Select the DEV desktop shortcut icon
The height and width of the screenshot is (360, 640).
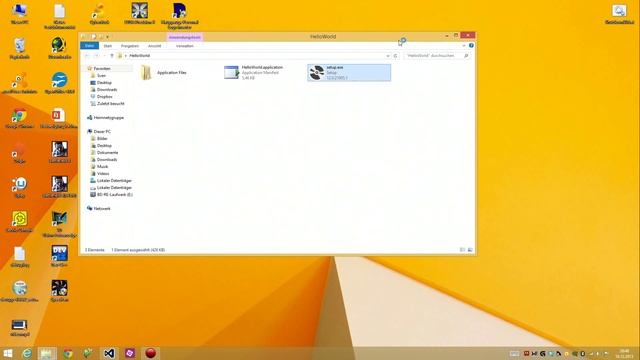59,256
